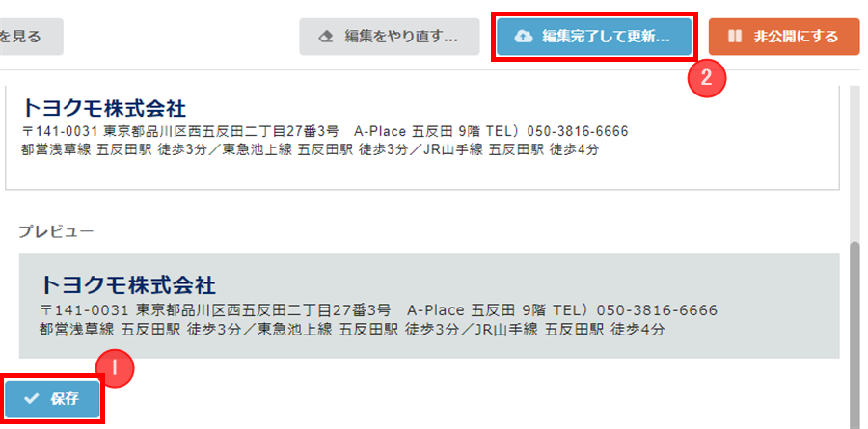Place cursor in editor heading トヨクモ株式会社

[x=103, y=109]
